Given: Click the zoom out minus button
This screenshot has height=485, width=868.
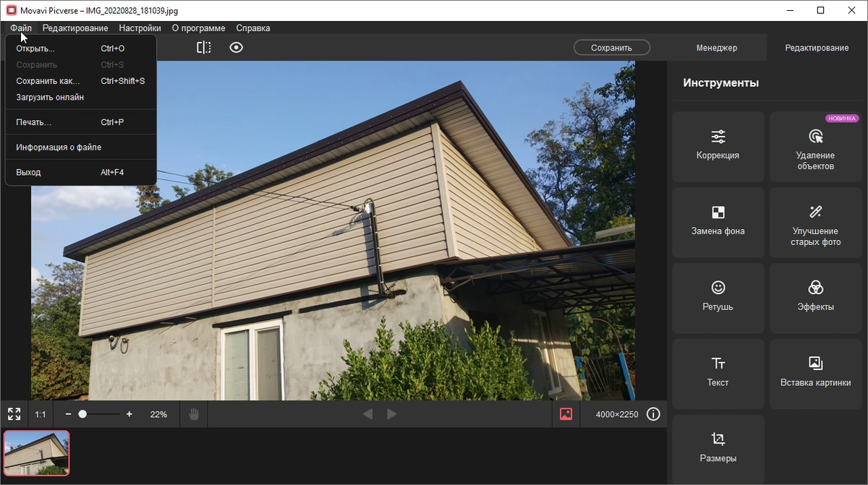Looking at the screenshot, I should (x=68, y=414).
